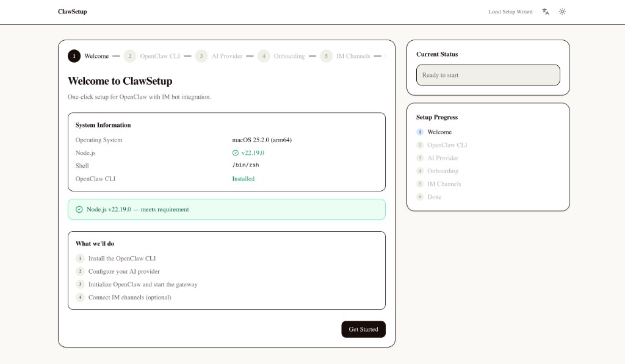Select step 1 Welcome in the stepper

[88, 56]
